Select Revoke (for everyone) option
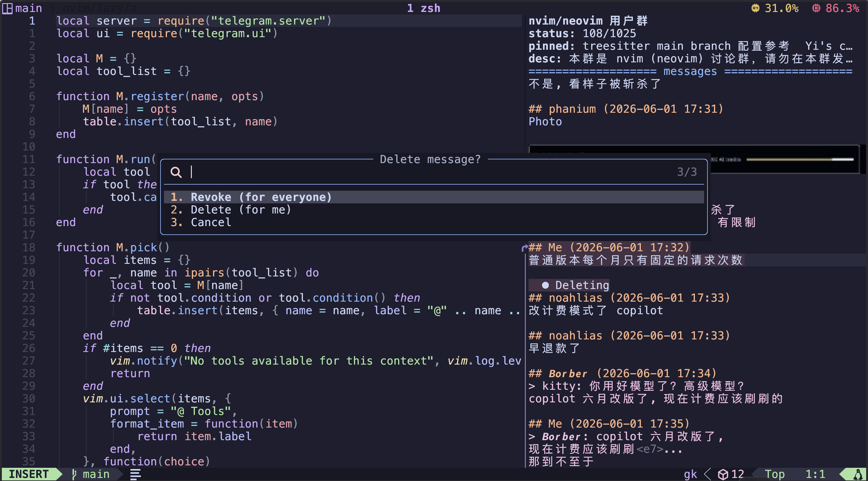The height and width of the screenshot is (481, 868). (x=434, y=197)
